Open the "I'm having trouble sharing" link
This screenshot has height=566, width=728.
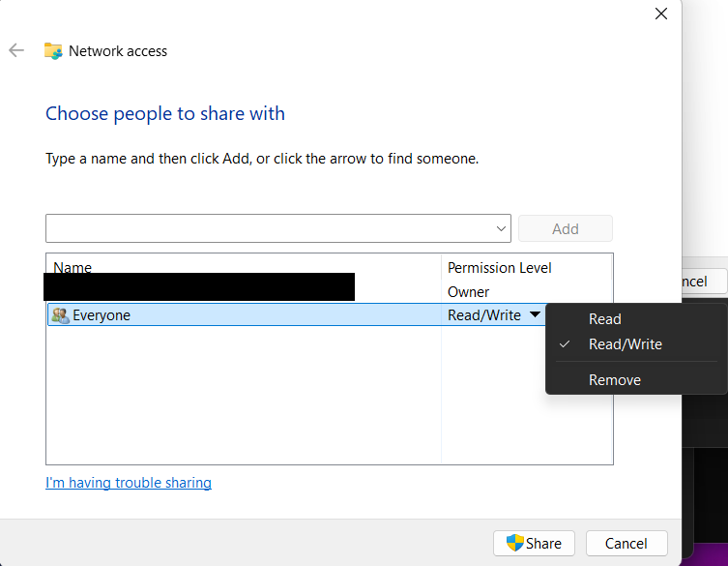129,483
